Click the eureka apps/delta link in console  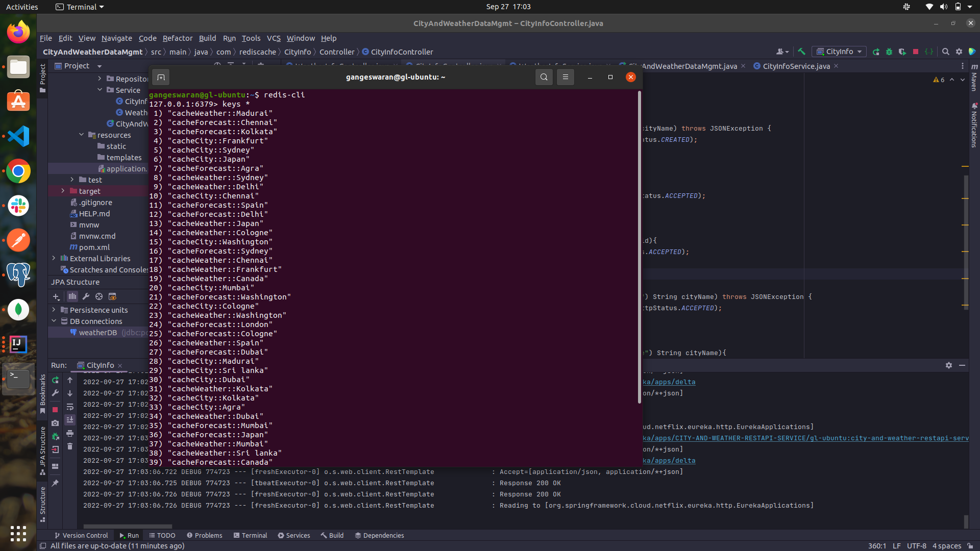click(669, 382)
